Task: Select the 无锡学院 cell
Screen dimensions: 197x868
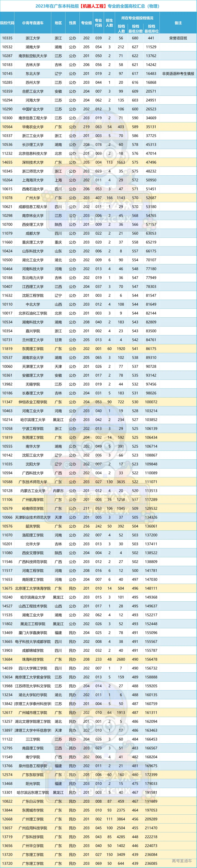Action: (33, 384)
